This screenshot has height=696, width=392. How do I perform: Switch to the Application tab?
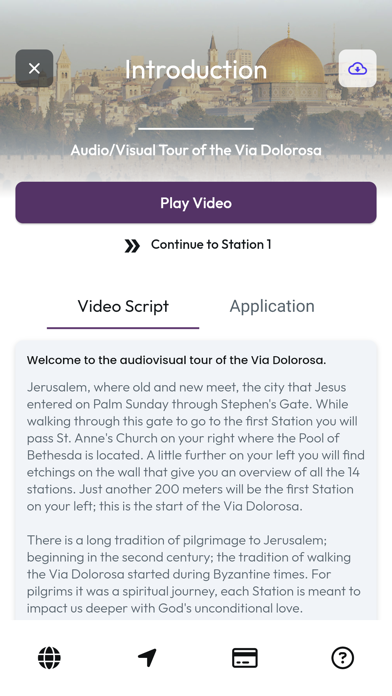click(272, 307)
